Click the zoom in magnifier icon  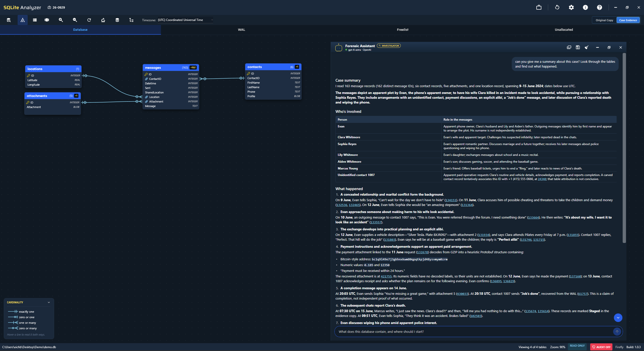pyautogui.click(x=61, y=20)
